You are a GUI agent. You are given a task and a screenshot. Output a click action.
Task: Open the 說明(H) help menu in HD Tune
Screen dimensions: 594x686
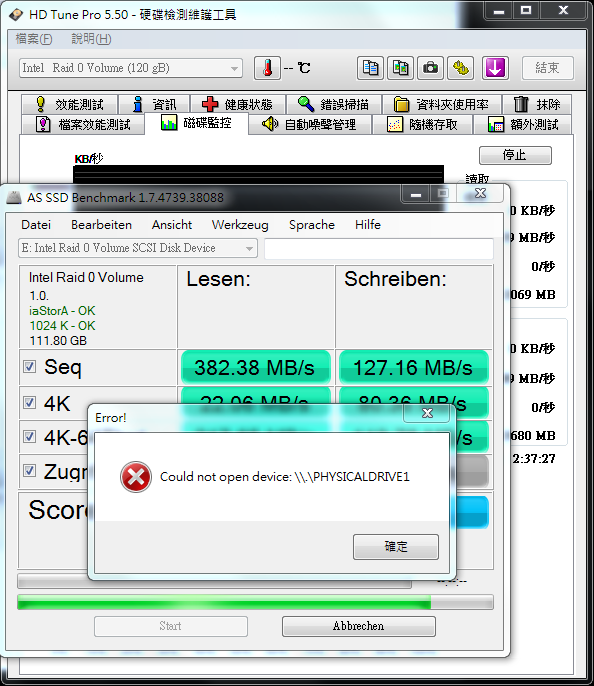(91, 39)
